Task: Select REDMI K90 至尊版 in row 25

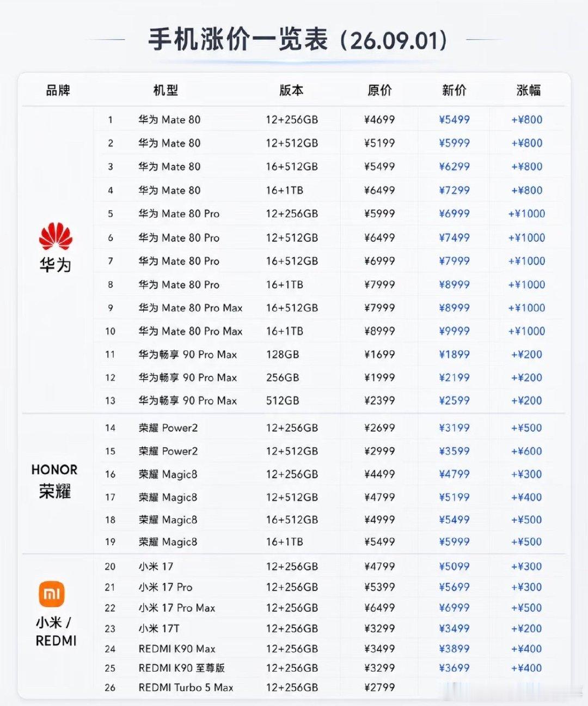Action: tap(182, 668)
